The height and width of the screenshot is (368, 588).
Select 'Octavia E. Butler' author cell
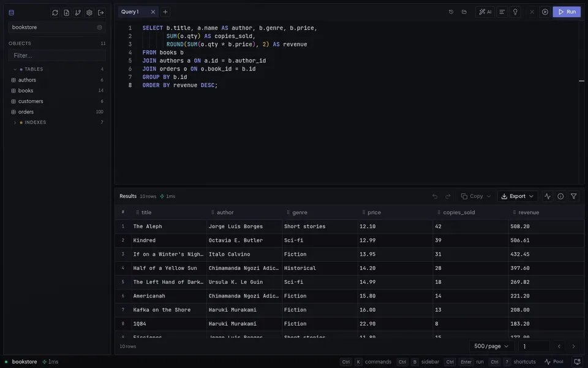pos(244,240)
